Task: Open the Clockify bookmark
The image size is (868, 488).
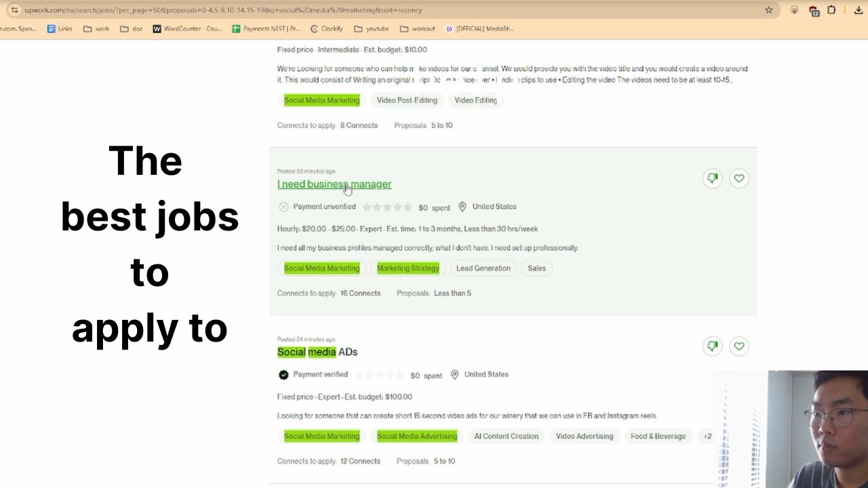Action: [x=326, y=29]
